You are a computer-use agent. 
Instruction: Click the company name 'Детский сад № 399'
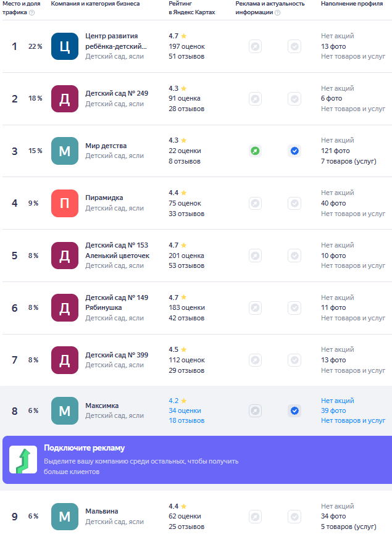pyautogui.click(x=117, y=355)
